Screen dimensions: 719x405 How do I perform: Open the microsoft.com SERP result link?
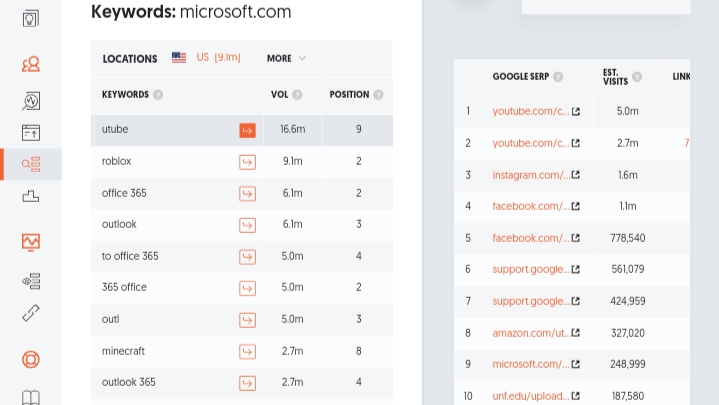click(531, 365)
